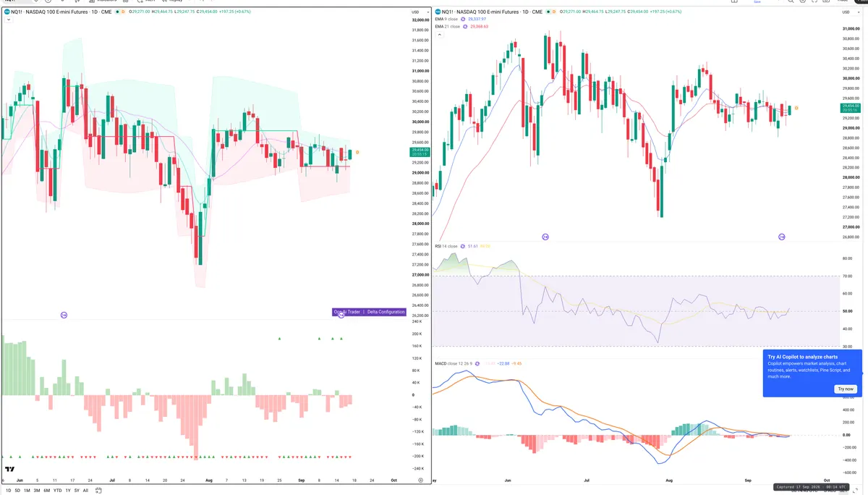Screen dimensions: 868x495
Task: Click the EMA 9 close indicator label
Action: tap(446, 19)
